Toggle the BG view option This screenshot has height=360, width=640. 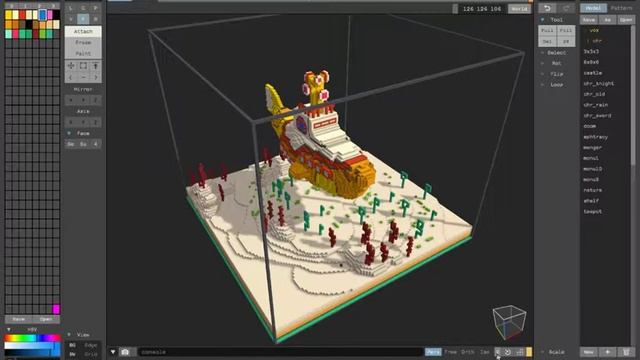click(73, 345)
